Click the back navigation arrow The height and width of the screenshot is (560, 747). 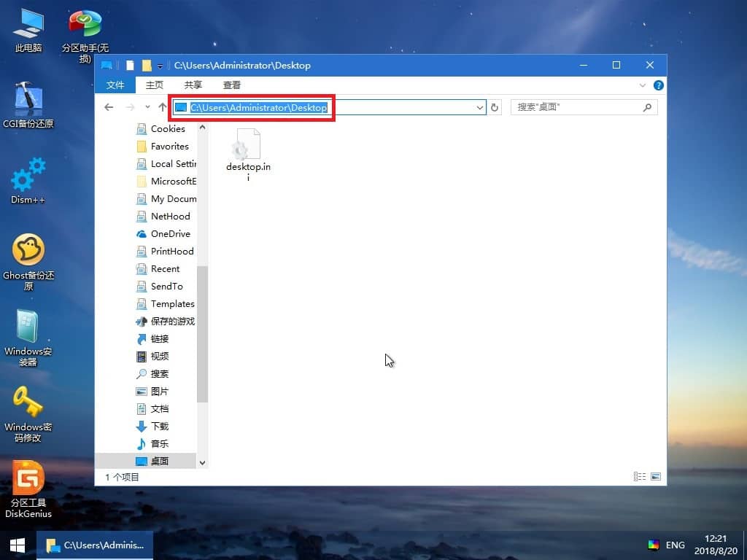tap(109, 107)
